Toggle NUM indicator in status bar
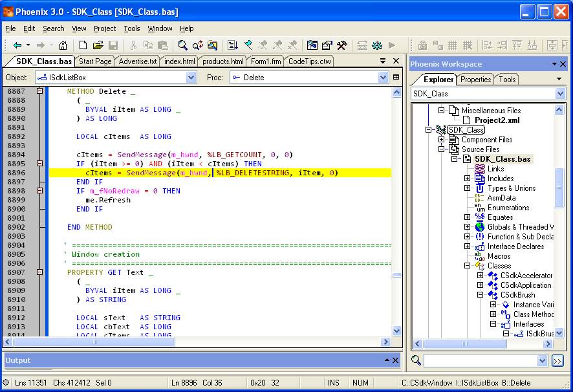Viewport: 573px width, 392px height. 360,383
